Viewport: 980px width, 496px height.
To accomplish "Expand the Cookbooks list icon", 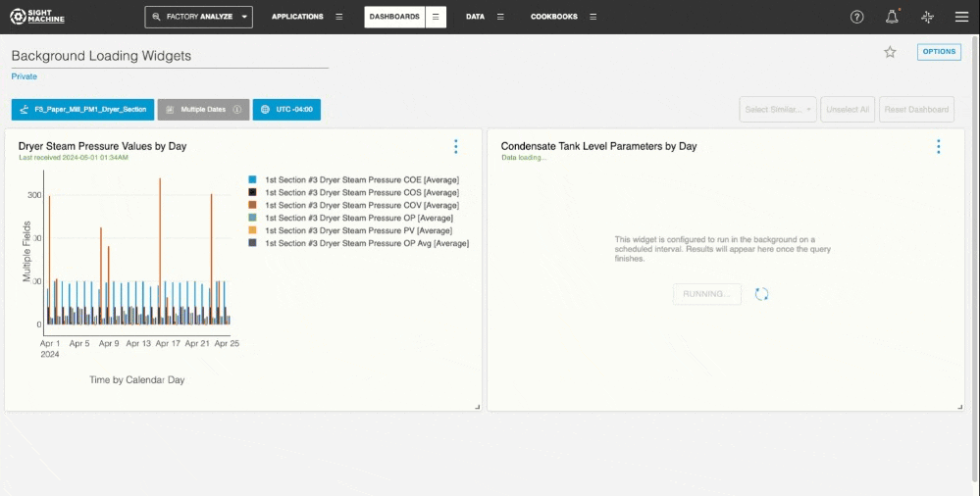I will [593, 17].
